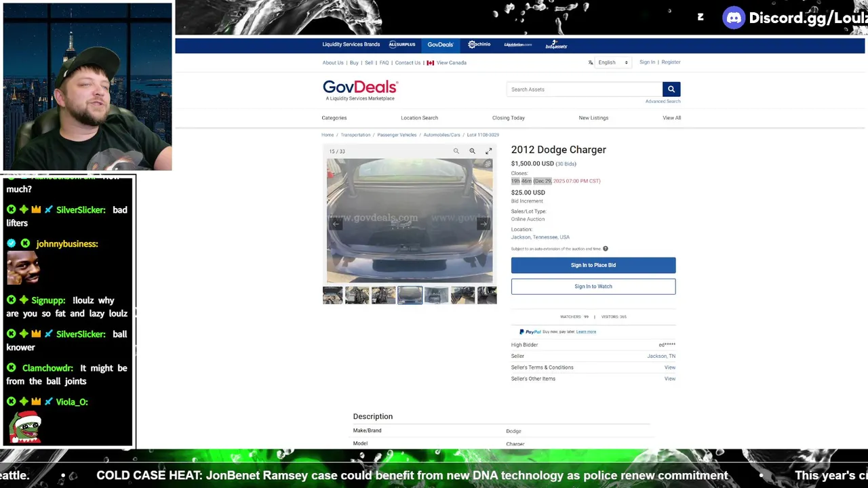Screen dimensions: 868x488
Task: Focus the Search Assets input field
Action: click(585, 89)
